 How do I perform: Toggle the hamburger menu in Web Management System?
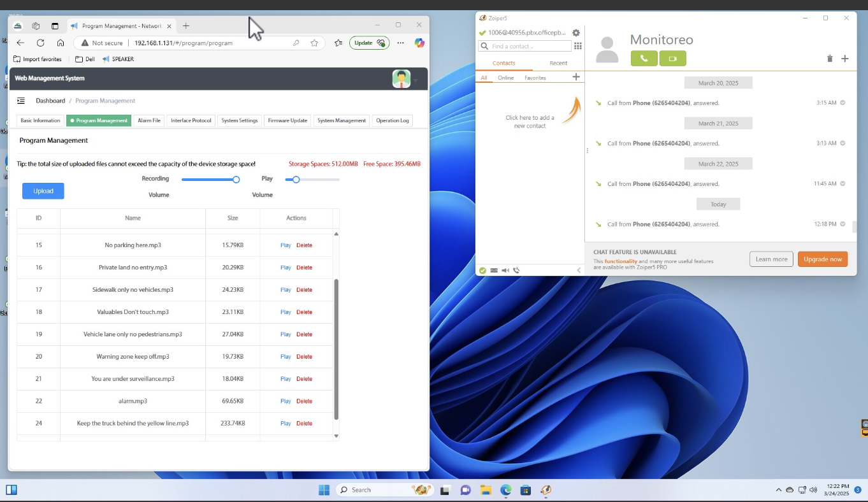click(21, 101)
